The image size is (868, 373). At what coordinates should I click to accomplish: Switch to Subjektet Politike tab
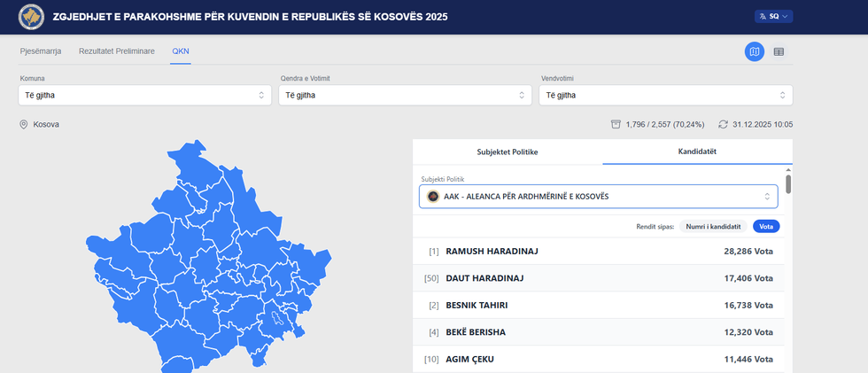pyautogui.click(x=508, y=152)
